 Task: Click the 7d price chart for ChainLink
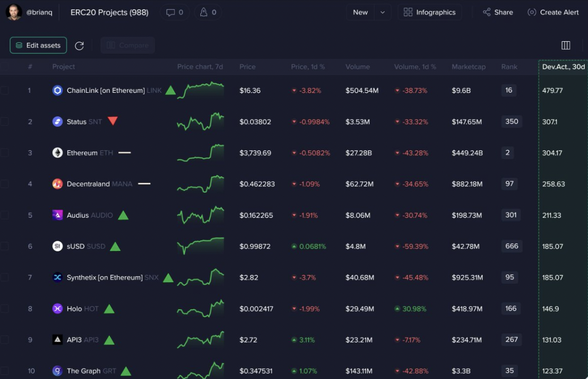pyautogui.click(x=200, y=90)
